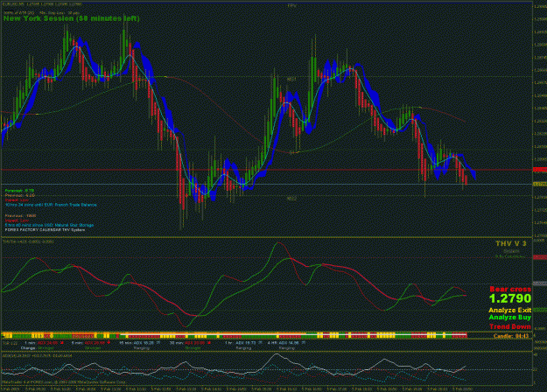Click the colored trend signal bar strip
The width and height of the screenshot is (547, 392).
(x=234, y=336)
